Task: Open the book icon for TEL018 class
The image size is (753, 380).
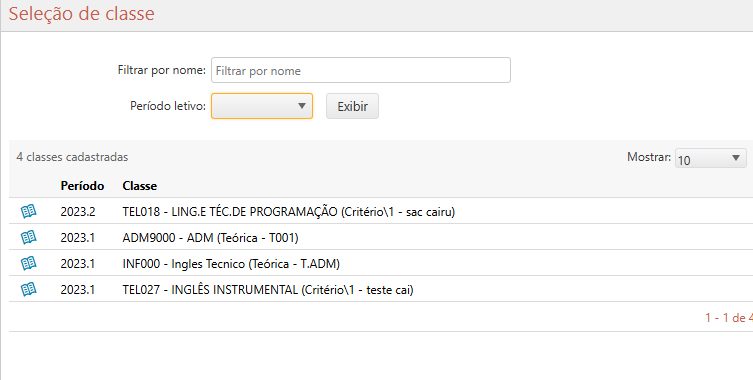Action: (28, 211)
